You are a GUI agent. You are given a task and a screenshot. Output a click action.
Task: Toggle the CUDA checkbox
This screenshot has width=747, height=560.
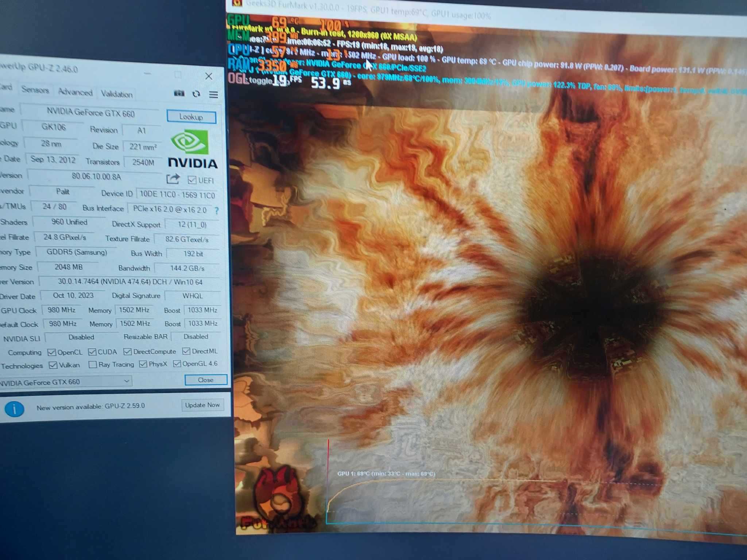click(x=92, y=352)
